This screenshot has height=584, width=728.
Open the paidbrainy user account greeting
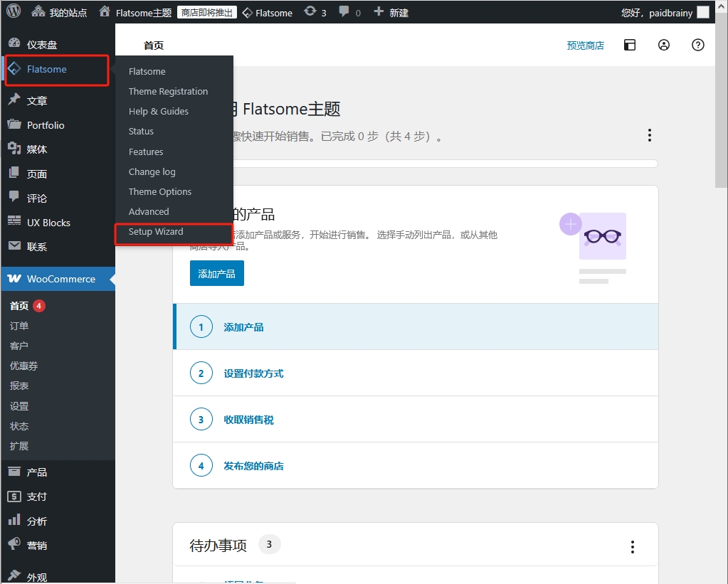coord(657,13)
